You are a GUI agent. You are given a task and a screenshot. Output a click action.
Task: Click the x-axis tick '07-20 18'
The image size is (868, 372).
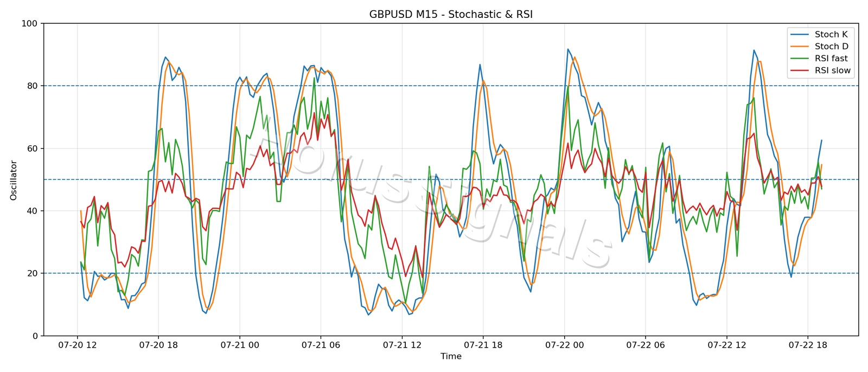coord(158,345)
